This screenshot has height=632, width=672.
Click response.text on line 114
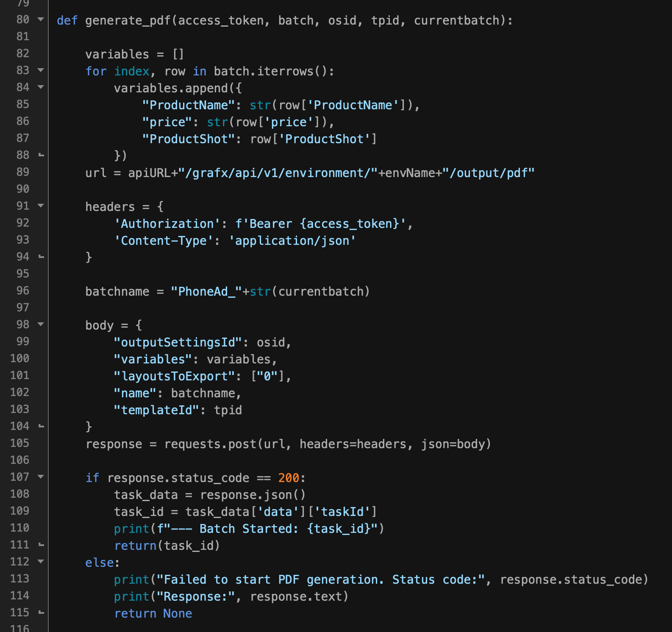tap(295, 596)
